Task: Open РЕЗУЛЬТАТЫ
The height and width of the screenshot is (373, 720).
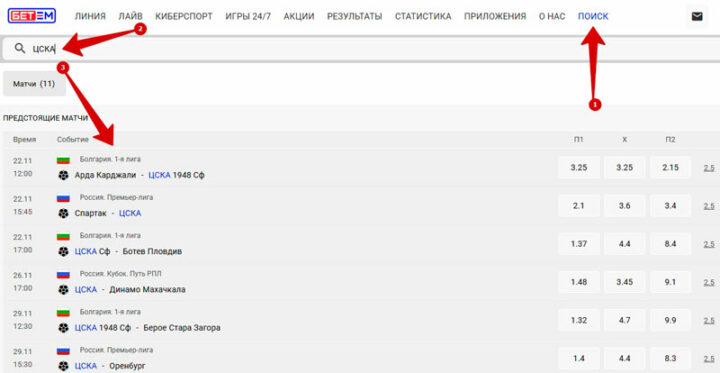Action: click(x=354, y=17)
